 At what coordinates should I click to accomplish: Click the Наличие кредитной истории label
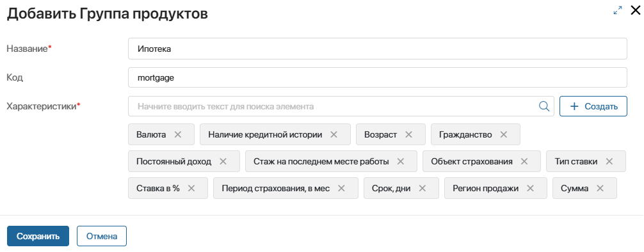pos(265,134)
